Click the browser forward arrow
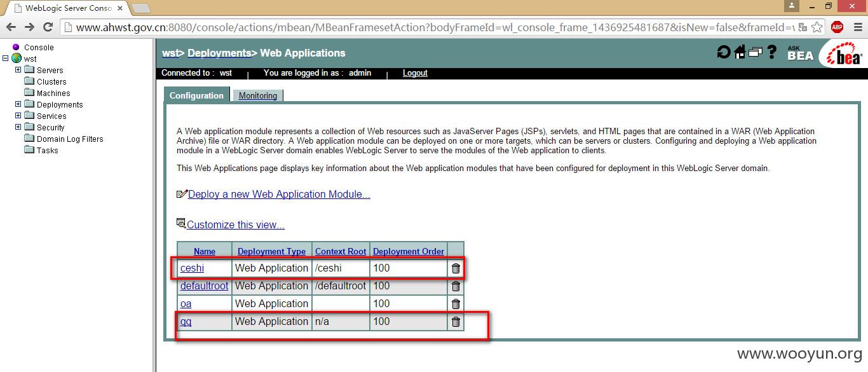 pyautogui.click(x=29, y=27)
